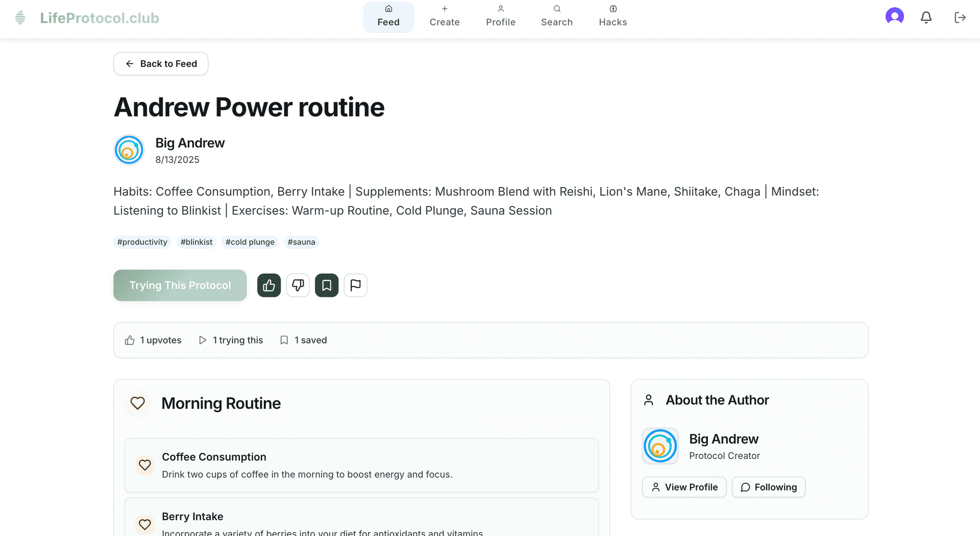Open notifications bell icon
The width and height of the screenshot is (980, 536).
[x=926, y=17]
